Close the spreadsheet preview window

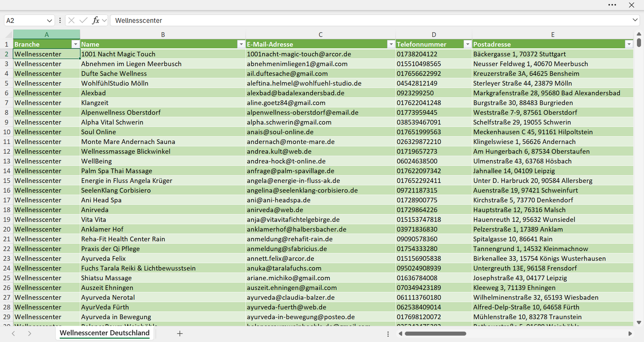pos(631,5)
